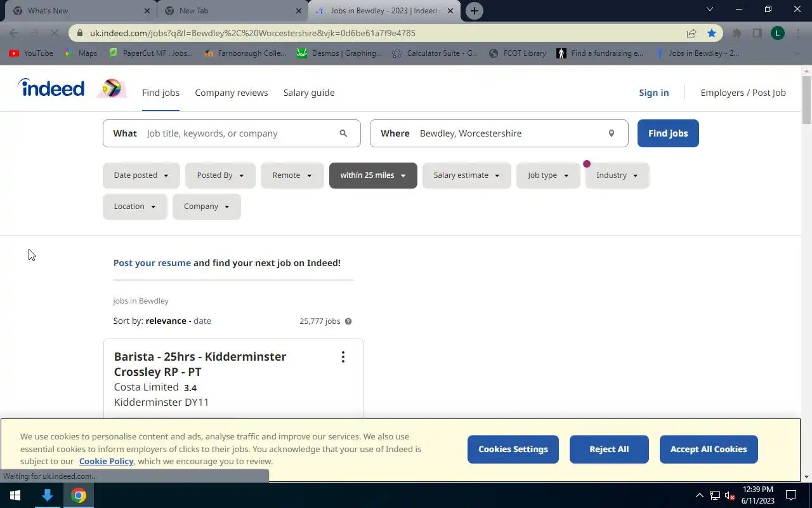
Task: Click the network tray icon
Action: coord(715,495)
